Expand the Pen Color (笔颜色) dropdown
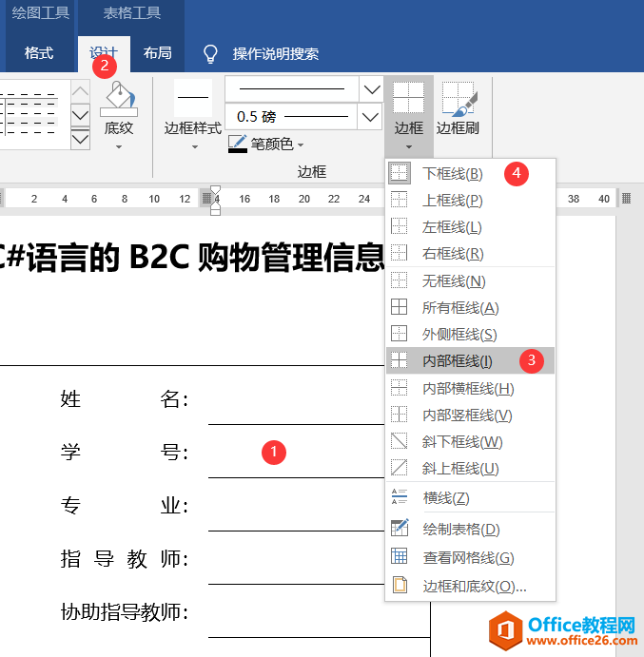The width and height of the screenshot is (644, 657). tap(301, 145)
